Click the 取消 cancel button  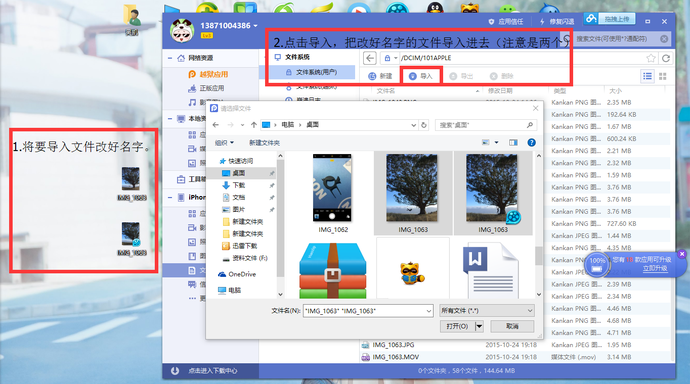[x=512, y=326]
